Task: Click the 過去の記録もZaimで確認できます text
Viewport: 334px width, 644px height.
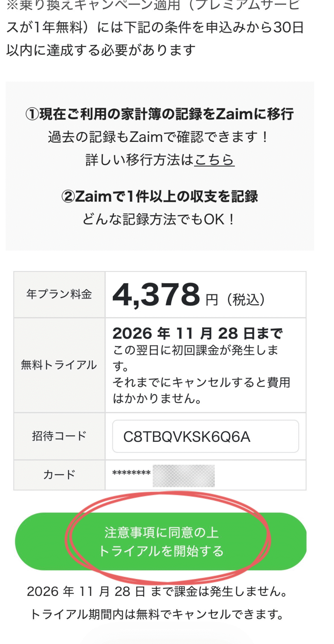Action: pyautogui.click(x=159, y=137)
